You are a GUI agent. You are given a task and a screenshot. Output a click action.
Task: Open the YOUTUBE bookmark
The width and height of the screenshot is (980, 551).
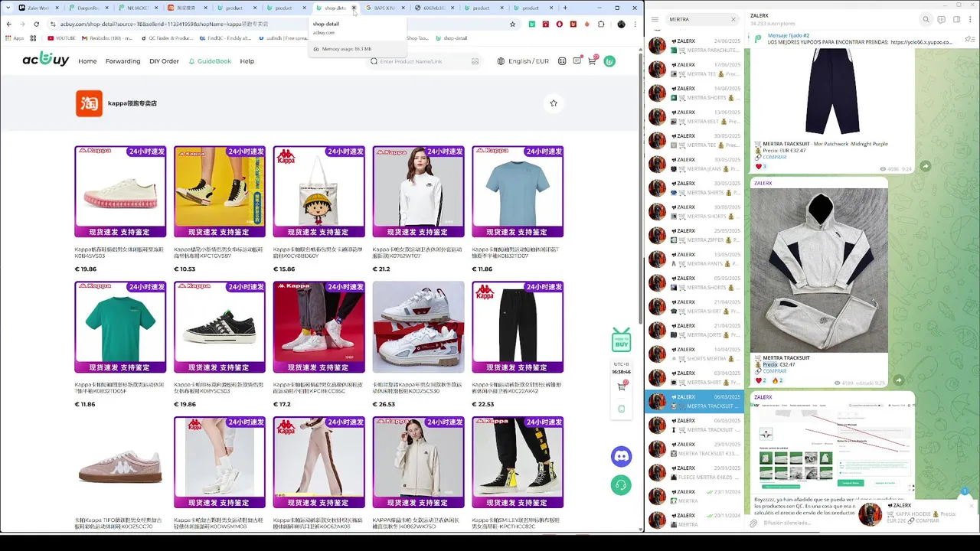point(61,37)
